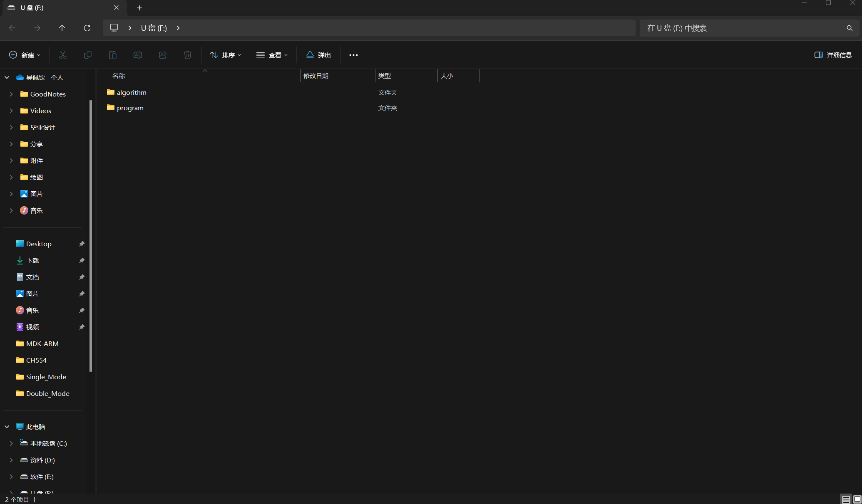Collapse the 此电脑 tree section
862x504 pixels.
(x=7, y=427)
